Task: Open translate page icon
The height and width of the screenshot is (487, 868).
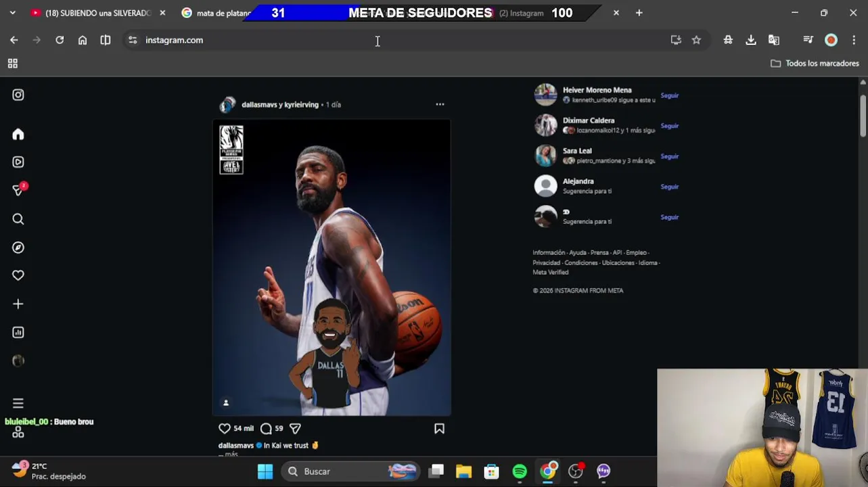Action: click(774, 40)
